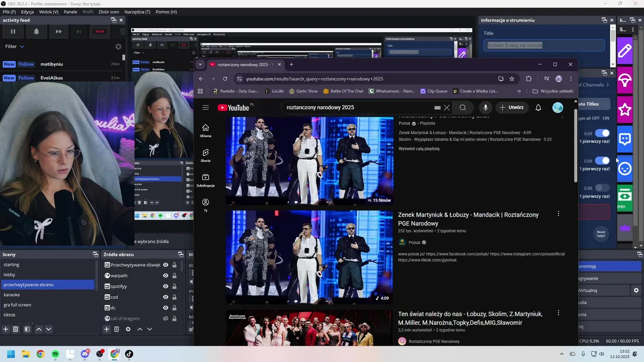Click the YouTube Utwórz button
Image resolution: width=644 pixels, height=362 pixels.
coord(512,108)
